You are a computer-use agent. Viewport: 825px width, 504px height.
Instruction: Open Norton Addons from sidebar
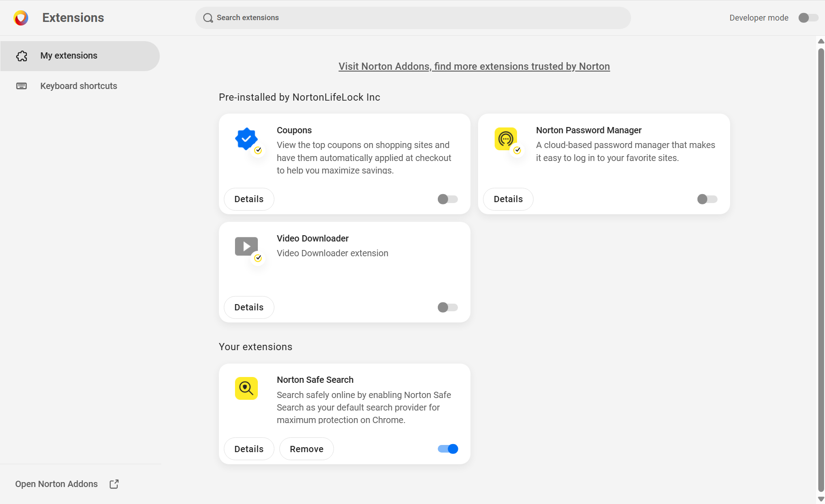[x=67, y=484]
